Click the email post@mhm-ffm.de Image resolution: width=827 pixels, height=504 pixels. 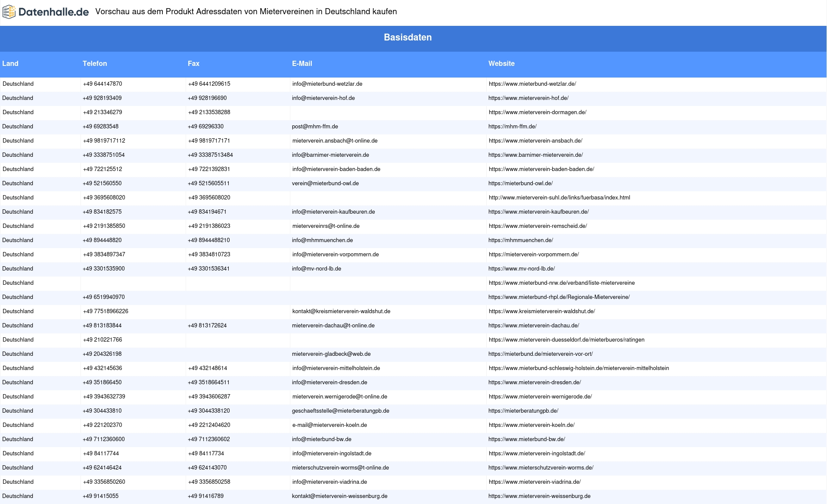click(315, 127)
